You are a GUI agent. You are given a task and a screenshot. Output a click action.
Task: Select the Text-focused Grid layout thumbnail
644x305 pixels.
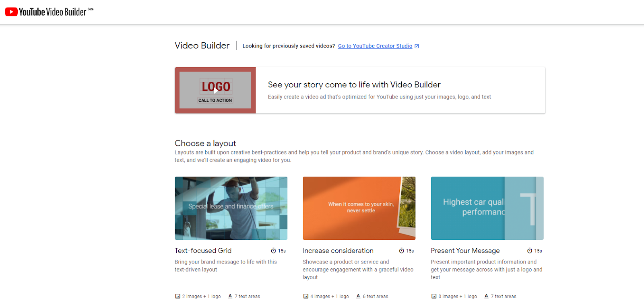[231, 208]
